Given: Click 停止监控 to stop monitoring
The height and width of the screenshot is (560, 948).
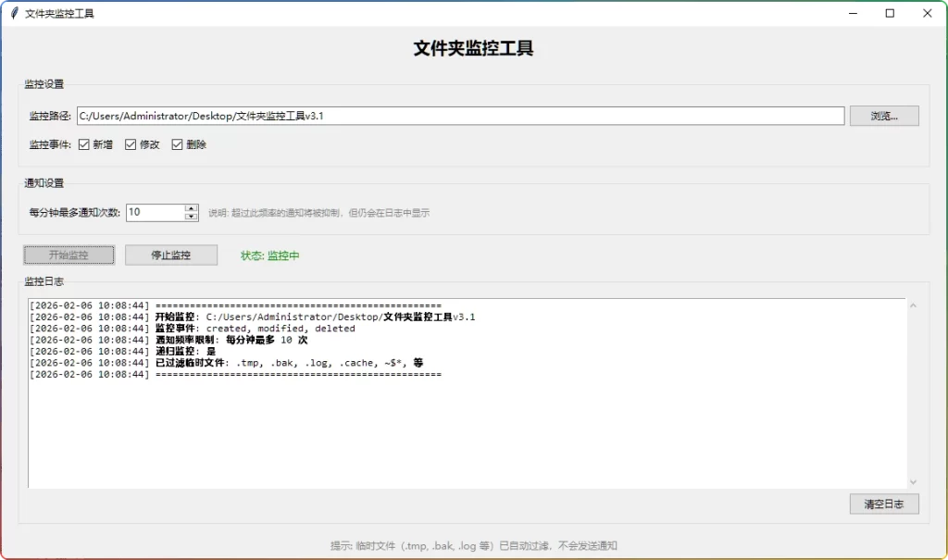Looking at the screenshot, I should [x=170, y=255].
